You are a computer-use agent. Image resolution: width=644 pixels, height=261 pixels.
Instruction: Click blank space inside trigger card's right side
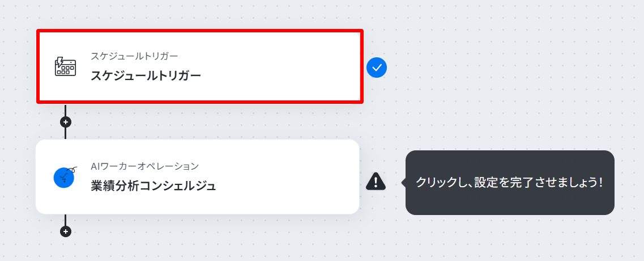click(x=296, y=67)
